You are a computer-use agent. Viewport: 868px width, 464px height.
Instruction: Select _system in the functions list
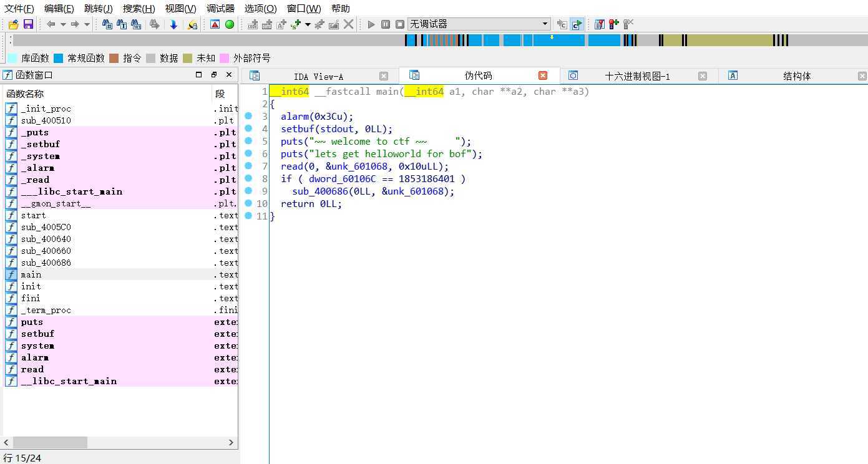click(120, 156)
